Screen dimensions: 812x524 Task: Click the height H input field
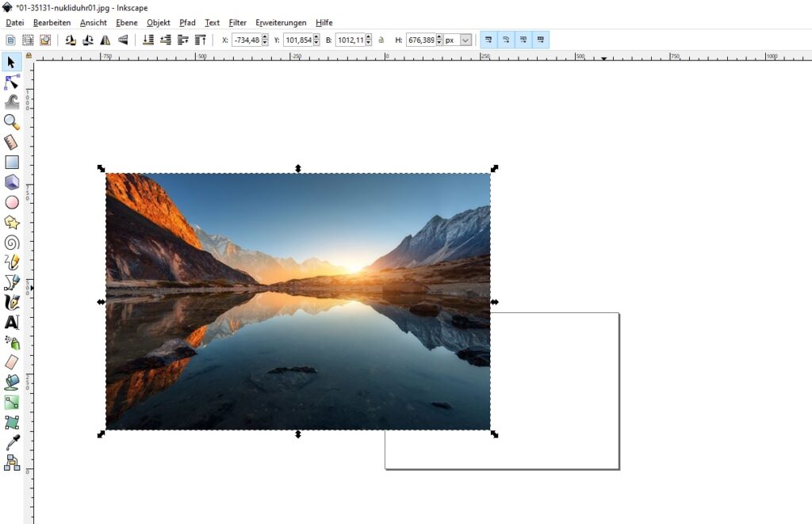coord(420,40)
